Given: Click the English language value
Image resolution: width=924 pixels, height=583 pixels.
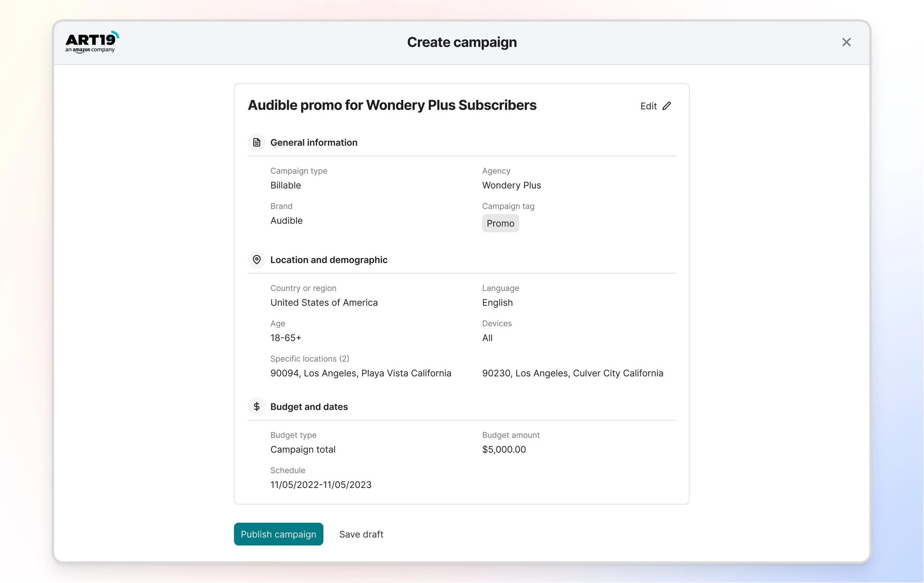Looking at the screenshot, I should coord(497,303).
